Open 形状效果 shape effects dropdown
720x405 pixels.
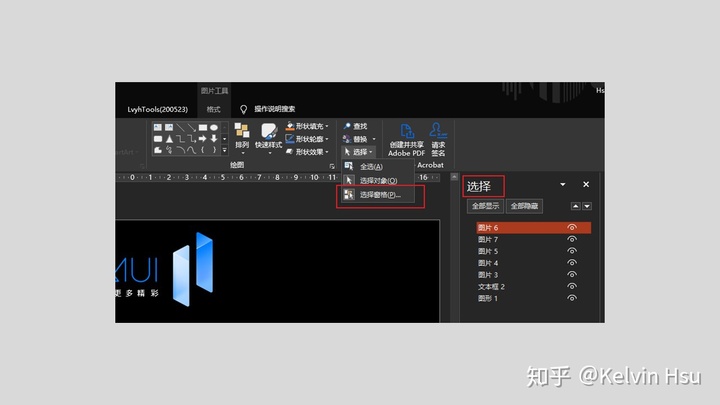click(307, 152)
